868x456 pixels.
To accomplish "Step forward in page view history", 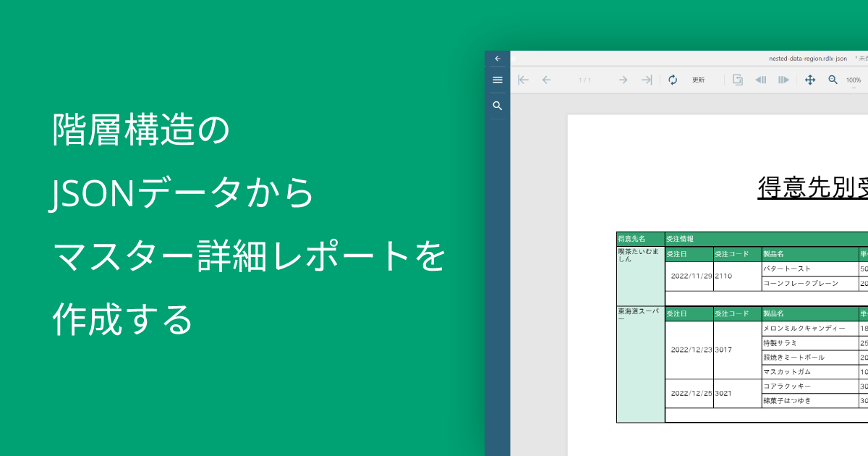I will click(x=783, y=80).
